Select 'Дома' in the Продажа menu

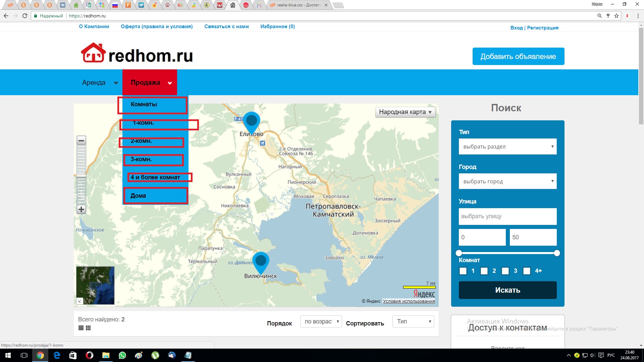coord(138,196)
